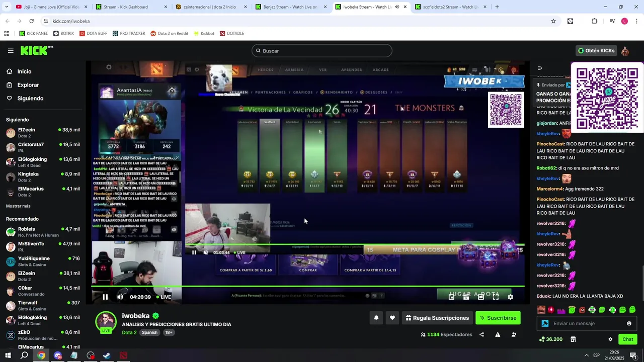
Task: Type in the Enviar un mensaje field
Action: [587, 323]
